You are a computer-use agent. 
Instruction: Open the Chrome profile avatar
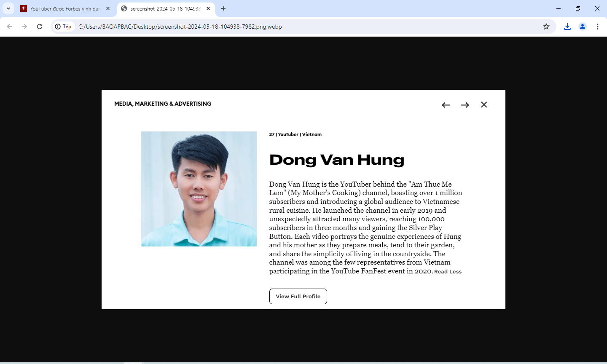[583, 27]
